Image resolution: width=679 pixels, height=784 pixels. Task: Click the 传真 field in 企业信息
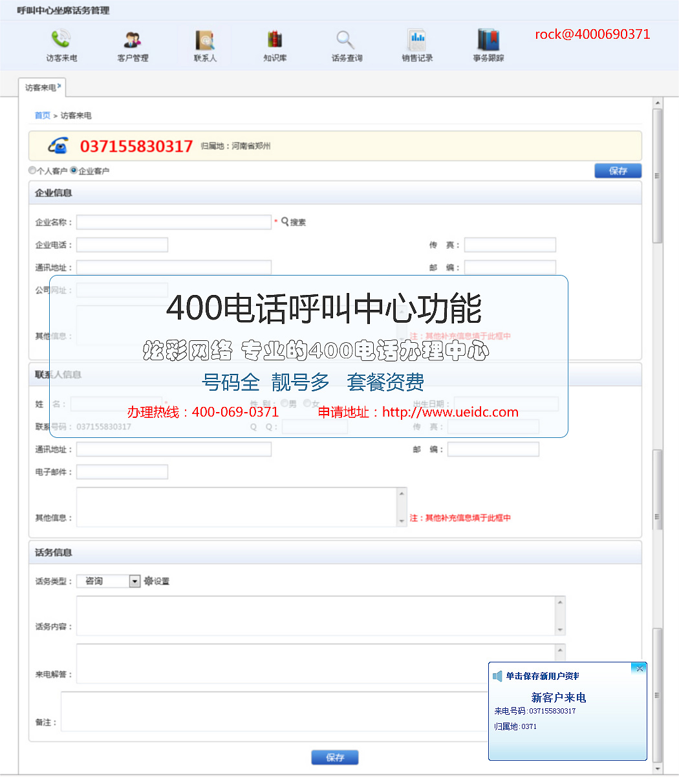(510, 245)
